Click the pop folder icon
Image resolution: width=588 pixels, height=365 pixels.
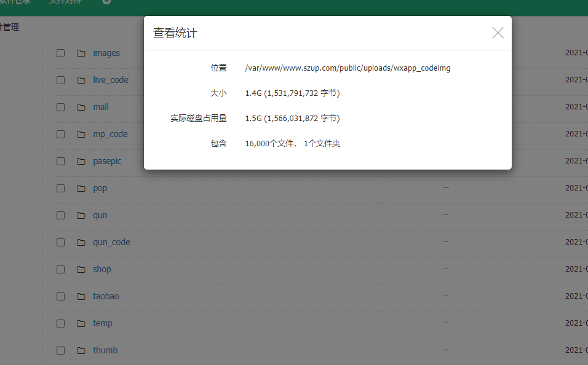[x=81, y=189]
